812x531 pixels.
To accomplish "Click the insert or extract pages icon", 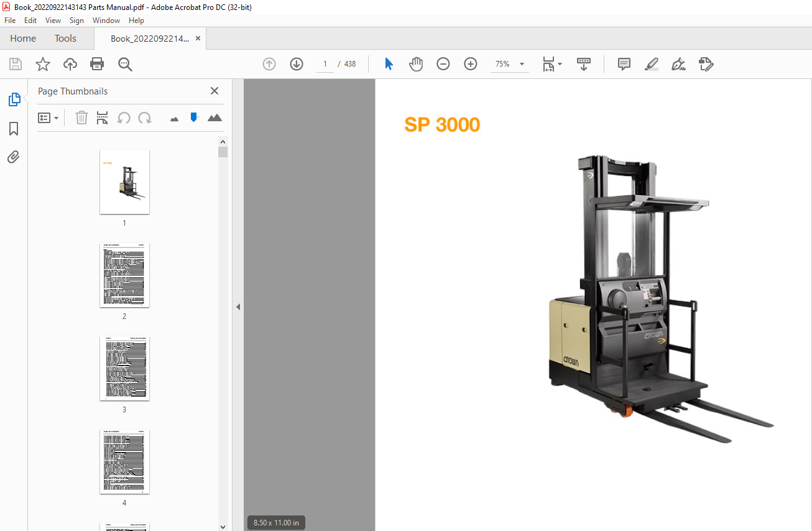I will [x=103, y=118].
